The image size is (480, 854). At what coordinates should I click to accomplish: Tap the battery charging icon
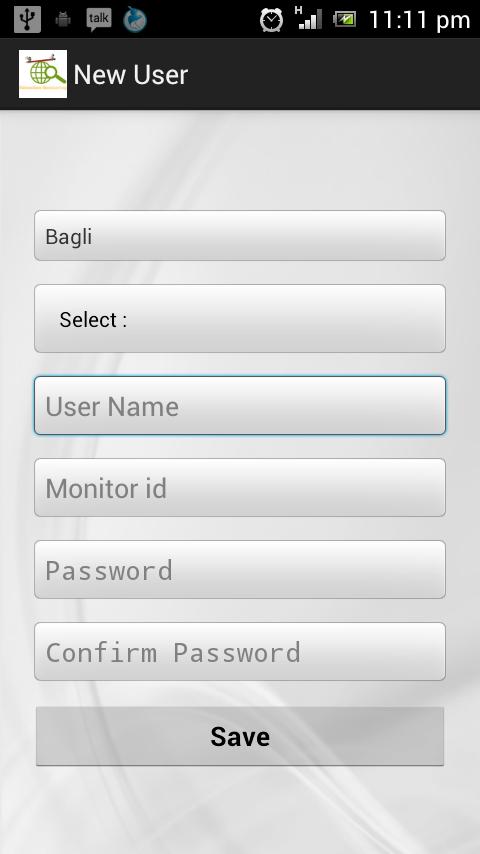(x=345, y=20)
